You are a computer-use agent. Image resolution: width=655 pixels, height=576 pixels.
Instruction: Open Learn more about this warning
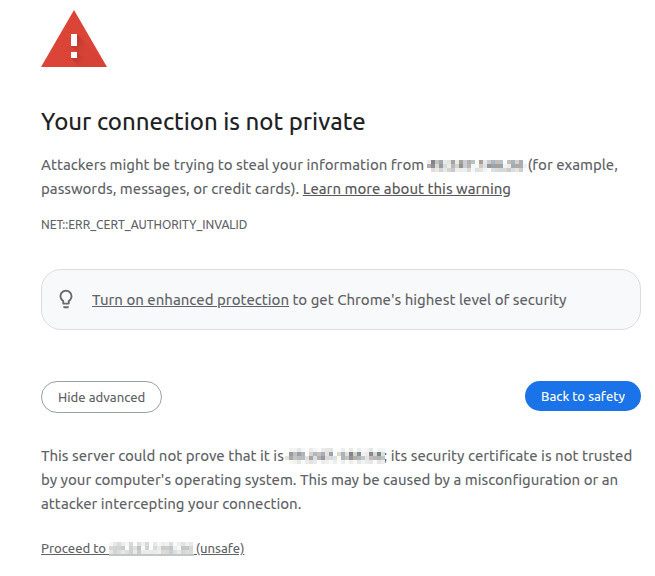click(x=406, y=189)
